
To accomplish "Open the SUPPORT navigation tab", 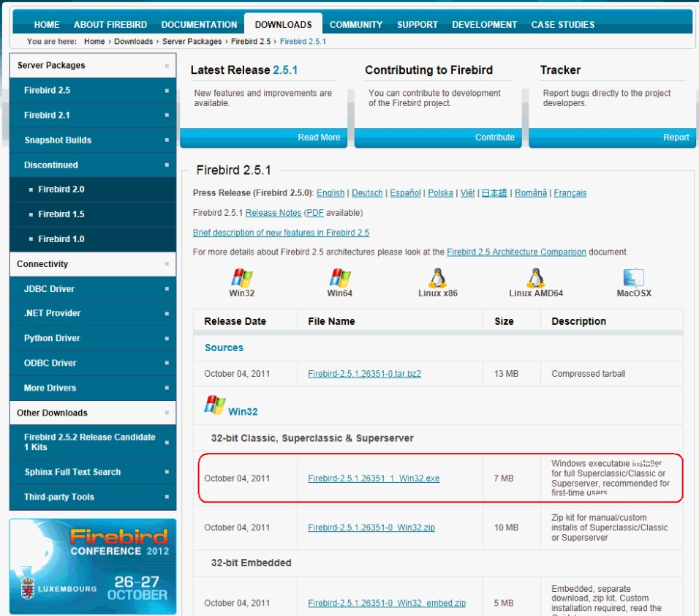I will [417, 25].
